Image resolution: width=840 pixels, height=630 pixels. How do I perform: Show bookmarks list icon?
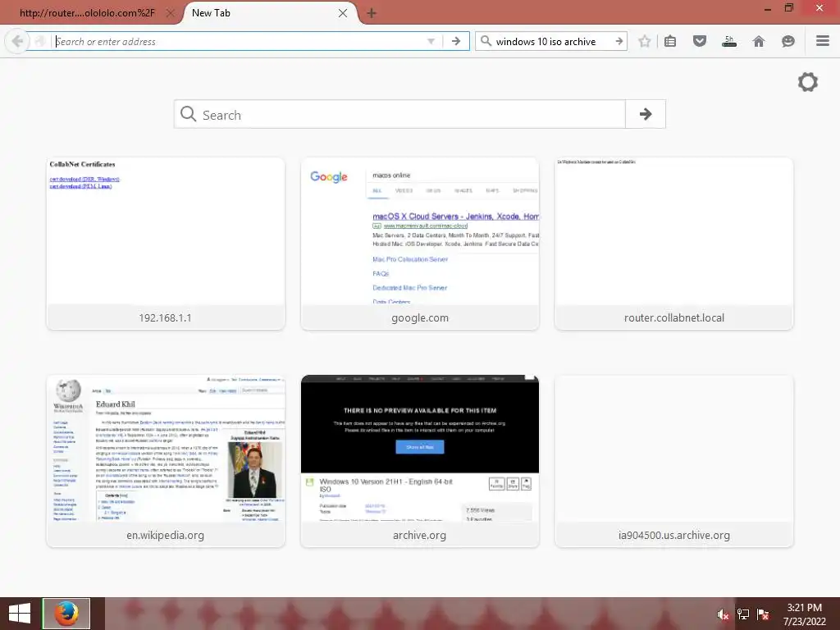click(670, 41)
